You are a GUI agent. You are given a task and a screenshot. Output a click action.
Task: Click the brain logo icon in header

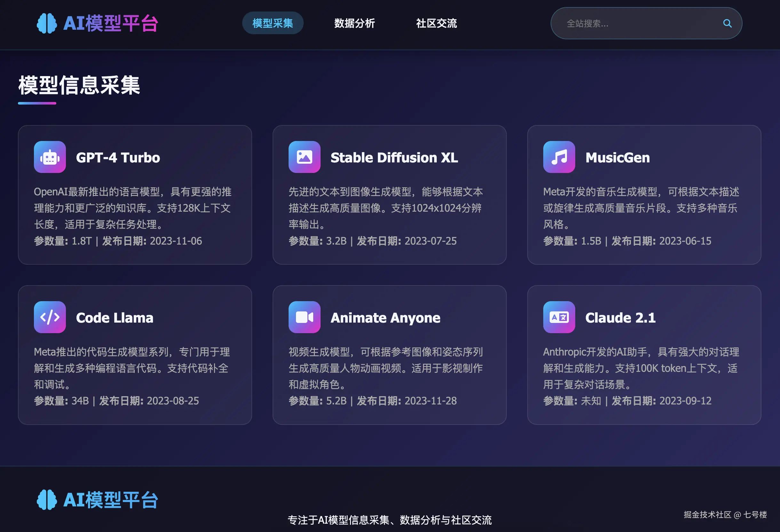pyautogui.click(x=47, y=23)
